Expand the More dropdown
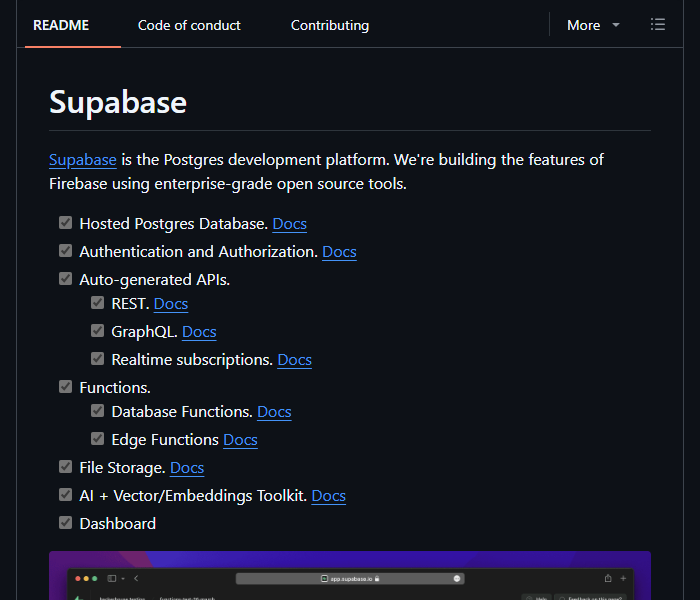The image size is (700, 600). (593, 25)
